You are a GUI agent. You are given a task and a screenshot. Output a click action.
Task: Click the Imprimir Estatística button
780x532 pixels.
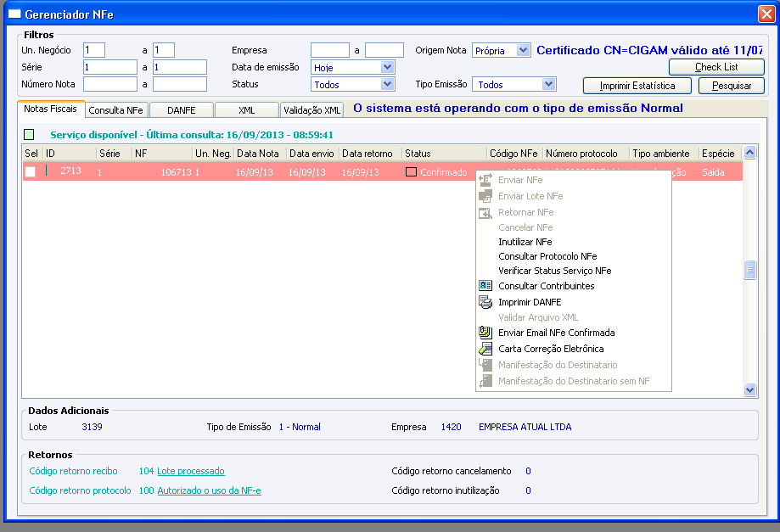coord(637,86)
